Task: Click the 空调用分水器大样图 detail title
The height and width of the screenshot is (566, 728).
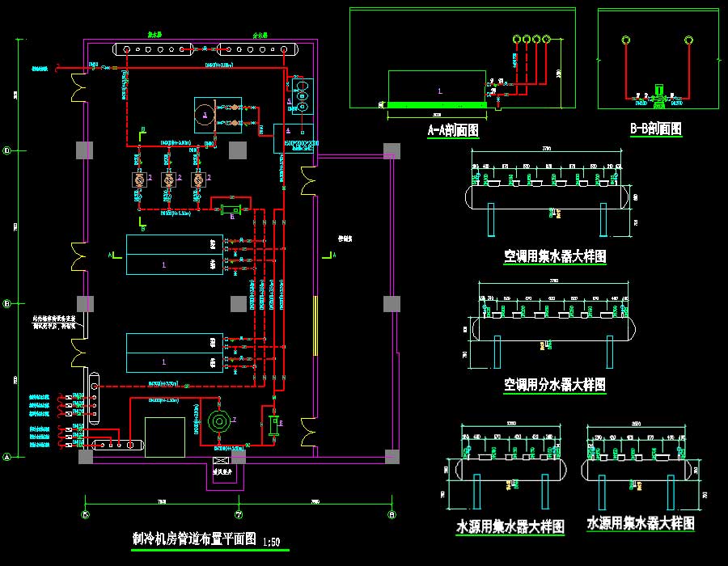Action: coord(555,385)
